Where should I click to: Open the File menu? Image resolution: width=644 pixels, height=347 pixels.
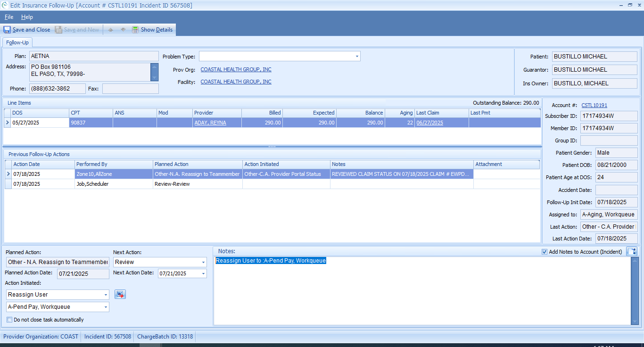tap(9, 17)
